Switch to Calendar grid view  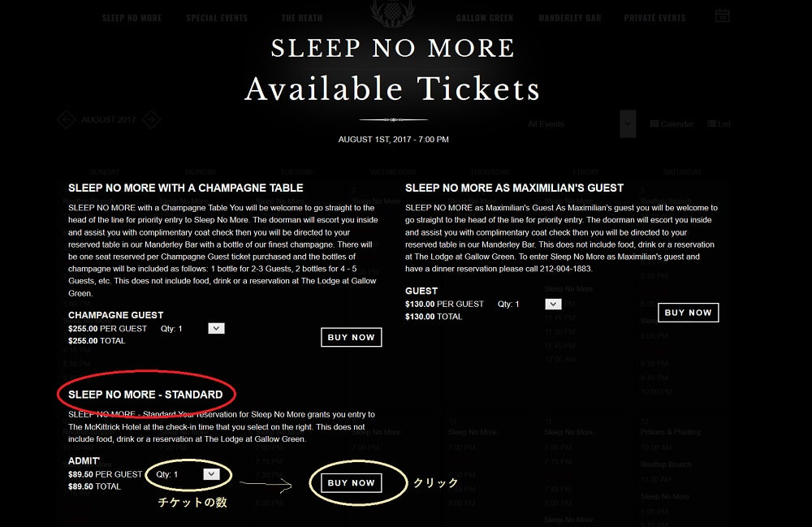[672, 124]
